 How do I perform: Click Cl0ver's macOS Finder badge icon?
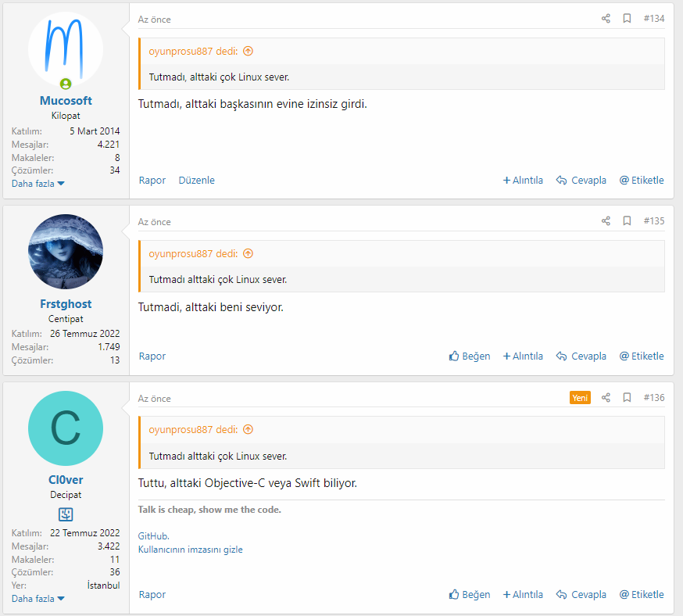[x=66, y=514]
